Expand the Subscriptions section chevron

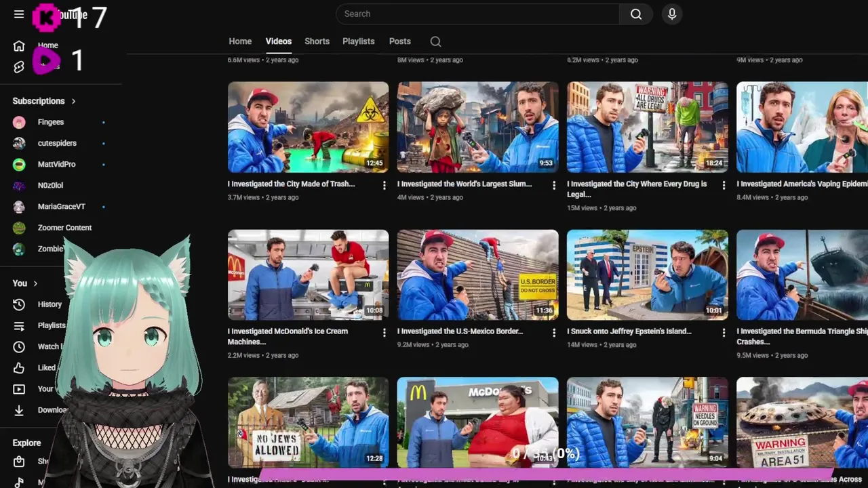(x=73, y=101)
